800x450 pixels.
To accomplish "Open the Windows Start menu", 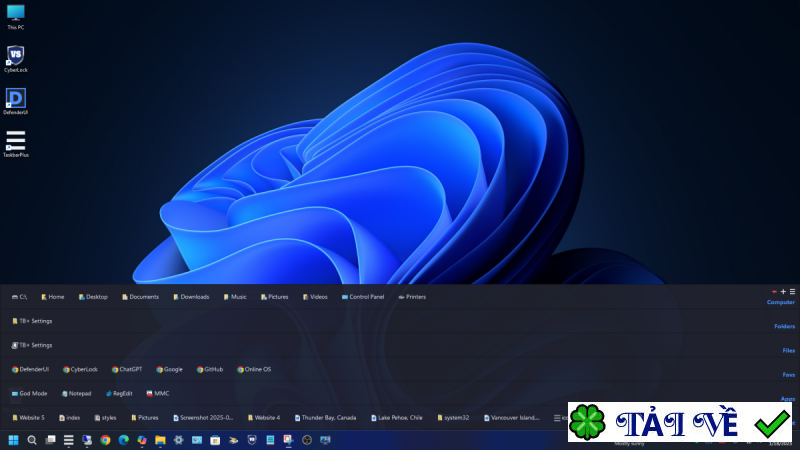I will coord(13,440).
